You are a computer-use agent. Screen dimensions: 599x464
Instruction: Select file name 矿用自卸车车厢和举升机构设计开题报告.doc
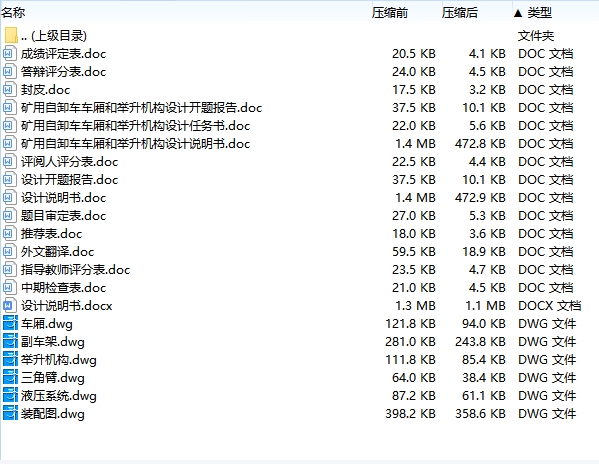click(141, 107)
